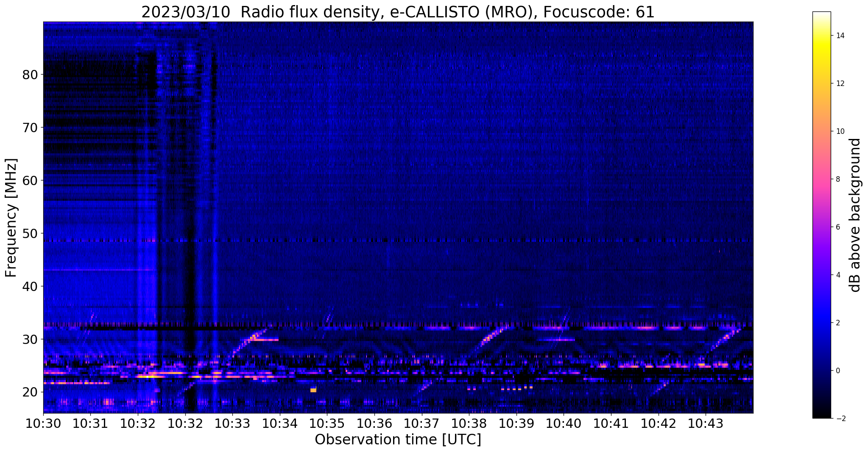Click the small orange square near 20 MHz
The height and width of the screenshot is (452, 868).
point(313,390)
